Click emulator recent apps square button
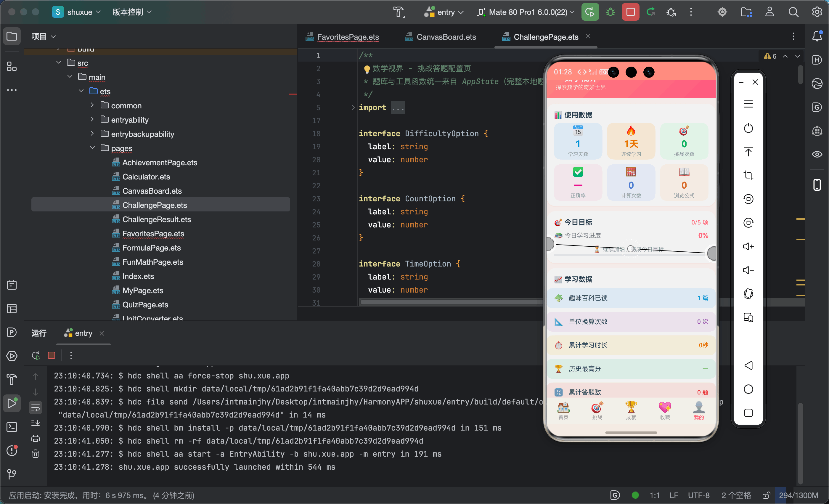Screen dimensions: 829x504 [748, 412]
